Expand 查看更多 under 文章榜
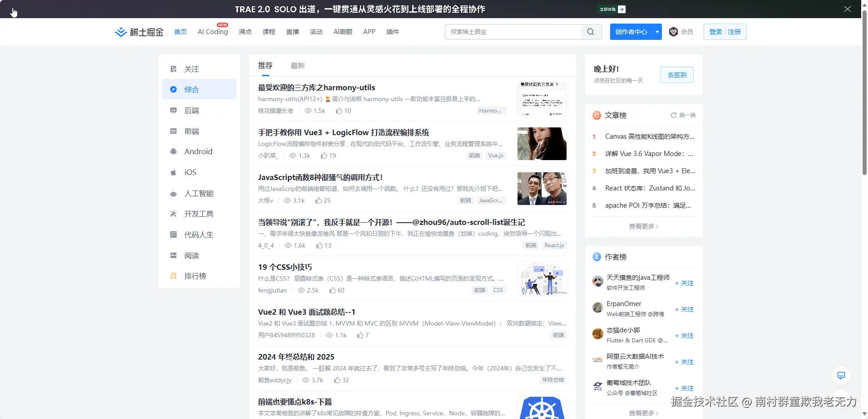Screen dimensions: 868x419 (643, 226)
